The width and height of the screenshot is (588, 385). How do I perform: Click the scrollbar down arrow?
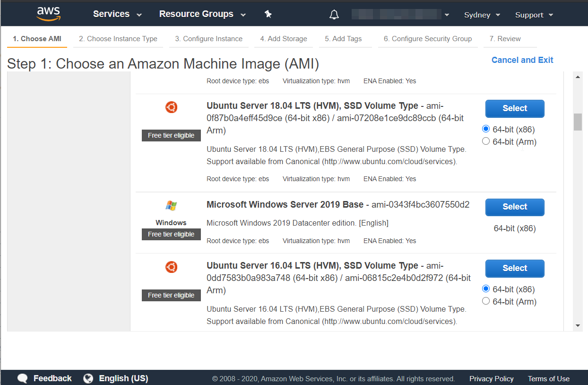578,326
